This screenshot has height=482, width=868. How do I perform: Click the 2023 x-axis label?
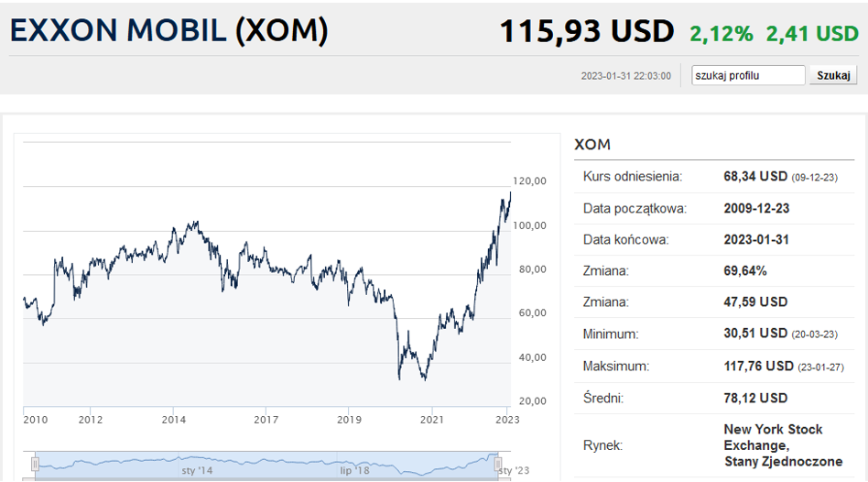coord(507,420)
